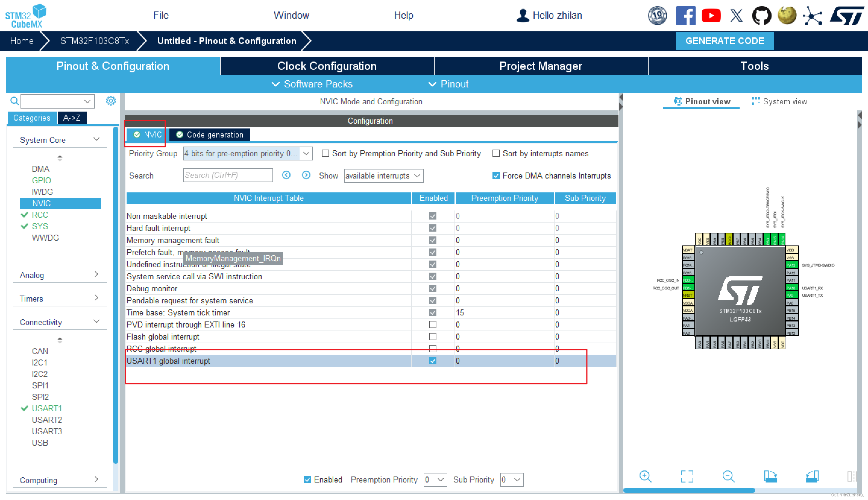The image size is (868, 500).
Task: Enable the PVD interrupt through EXTI line 16
Action: [x=432, y=324]
